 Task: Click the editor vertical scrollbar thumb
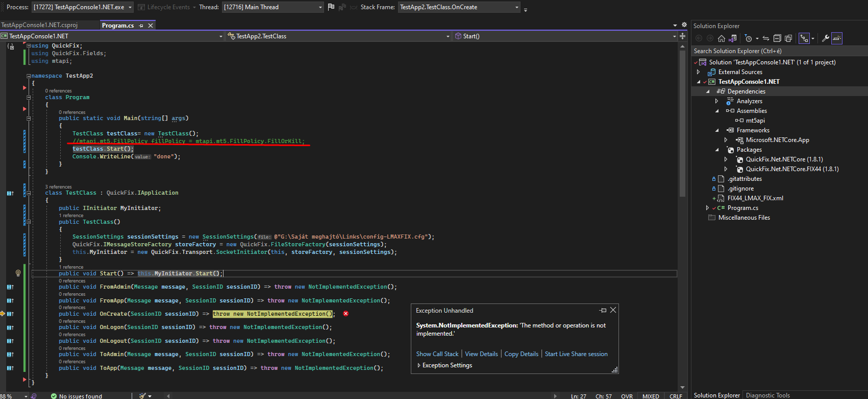point(683,124)
